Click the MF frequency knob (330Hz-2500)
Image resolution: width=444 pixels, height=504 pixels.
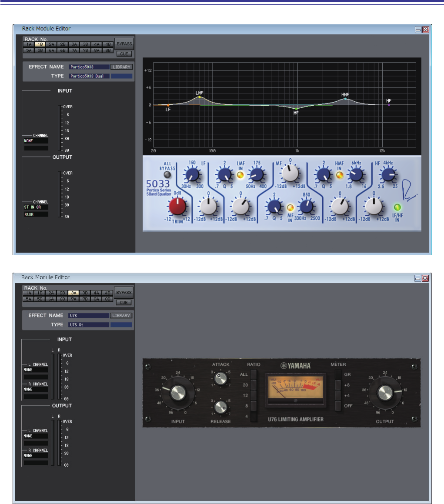point(307,207)
